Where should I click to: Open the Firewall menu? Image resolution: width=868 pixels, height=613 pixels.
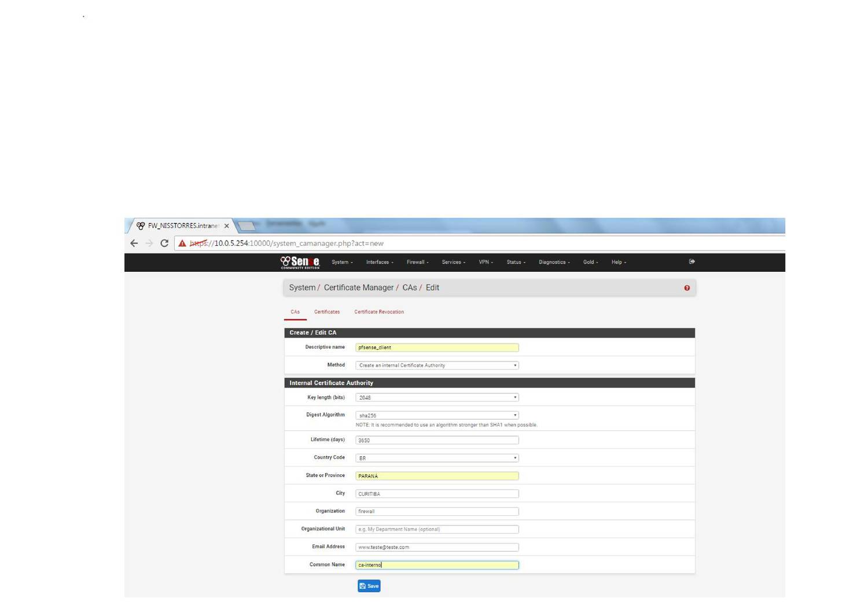pyautogui.click(x=417, y=262)
